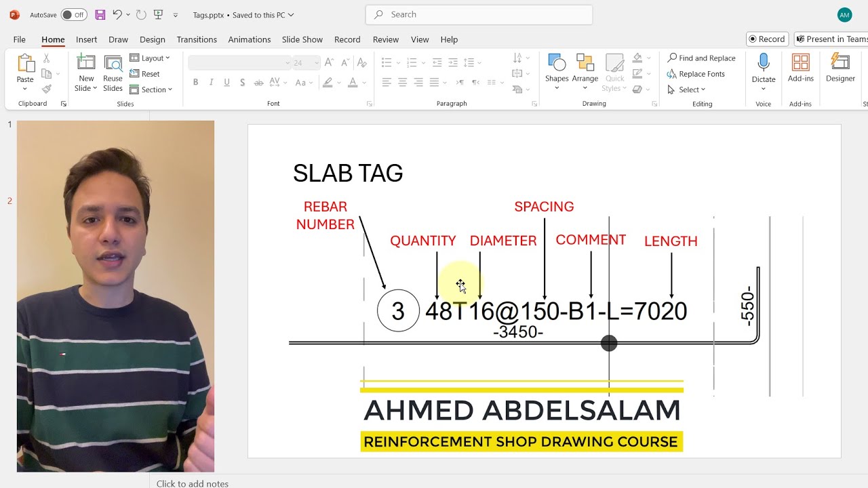Click the Paste clipboard icon
Viewport: 868px width, 488px height.
[x=25, y=64]
